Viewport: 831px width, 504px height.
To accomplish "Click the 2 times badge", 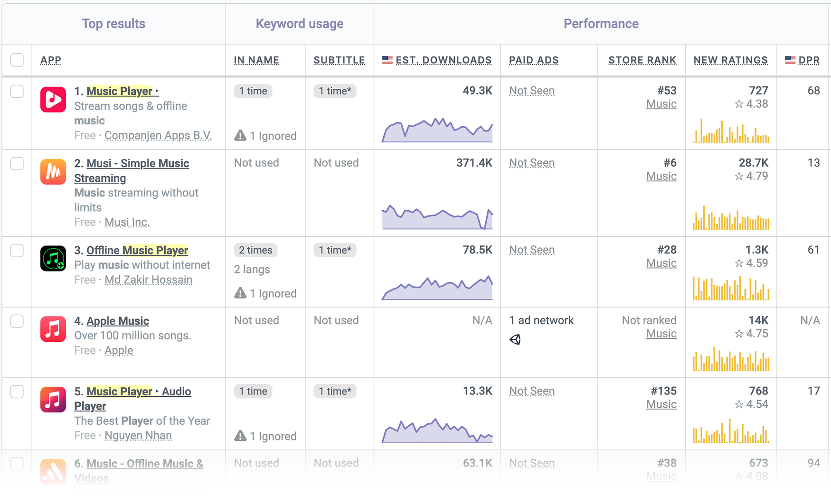I will click(x=255, y=250).
